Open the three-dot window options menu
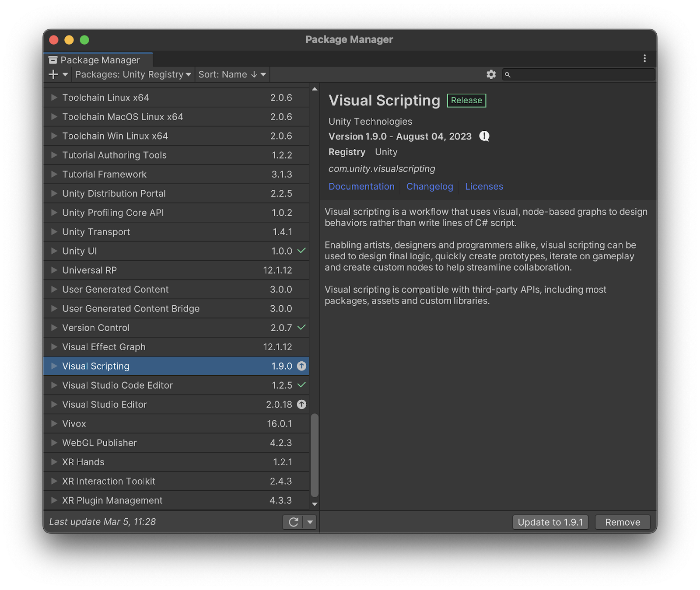Image resolution: width=700 pixels, height=590 pixels. pos(644,59)
